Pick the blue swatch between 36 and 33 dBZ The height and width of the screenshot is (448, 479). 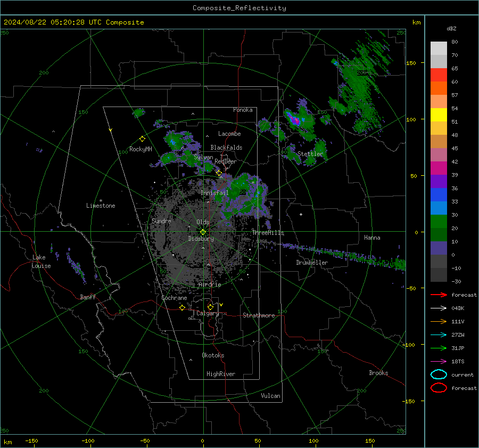(x=439, y=195)
